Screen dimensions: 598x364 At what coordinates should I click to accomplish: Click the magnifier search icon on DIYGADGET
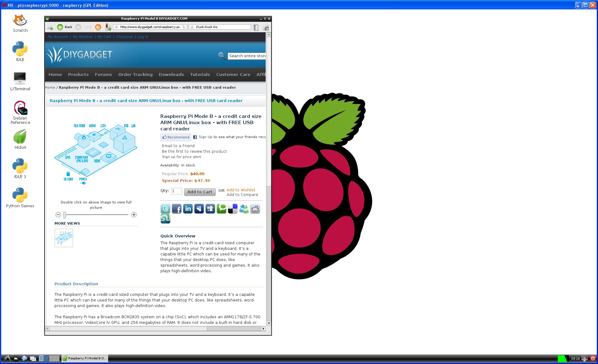(x=222, y=56)
